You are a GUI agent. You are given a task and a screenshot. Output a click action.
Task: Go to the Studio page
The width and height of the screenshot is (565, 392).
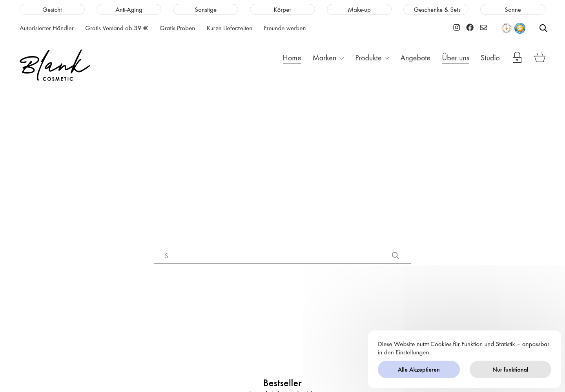click(x=490, y=58)
